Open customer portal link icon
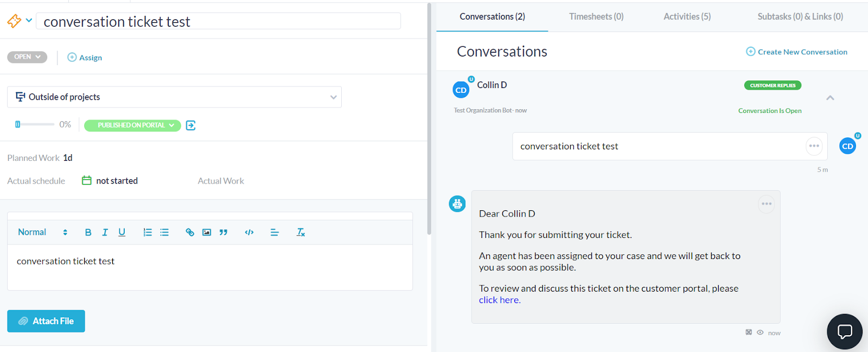The image size is (868, 352). pos(191,125)
